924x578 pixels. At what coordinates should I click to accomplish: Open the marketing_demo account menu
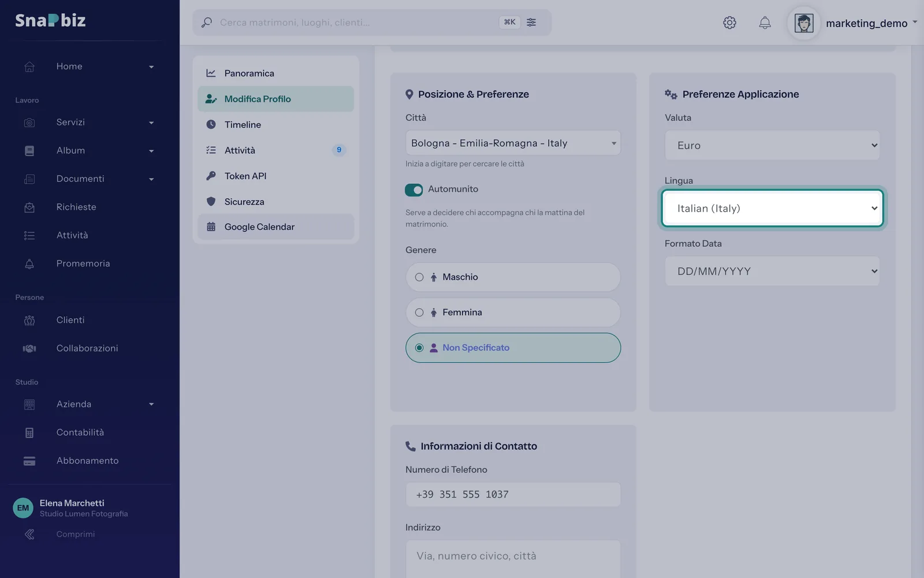pos(871,23)
